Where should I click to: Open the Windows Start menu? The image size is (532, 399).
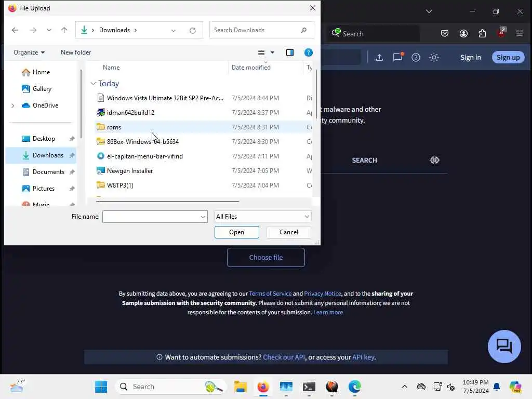coord(101,387)
